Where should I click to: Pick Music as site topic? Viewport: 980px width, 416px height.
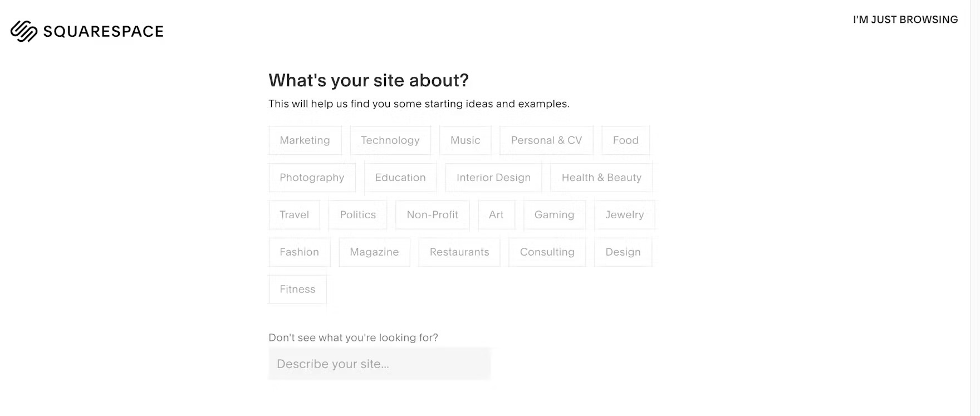tap(465, 140)
